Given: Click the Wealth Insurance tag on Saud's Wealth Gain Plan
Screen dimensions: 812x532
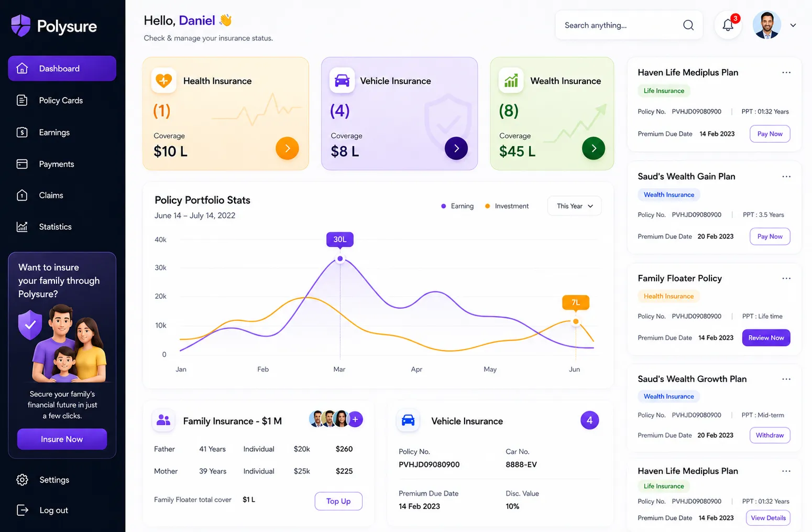Looking at the screenshot, I should click(669, 194).
